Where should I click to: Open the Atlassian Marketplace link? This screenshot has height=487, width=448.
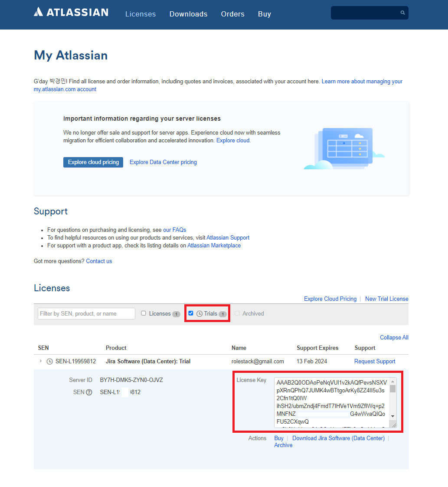tap(214, 245)
